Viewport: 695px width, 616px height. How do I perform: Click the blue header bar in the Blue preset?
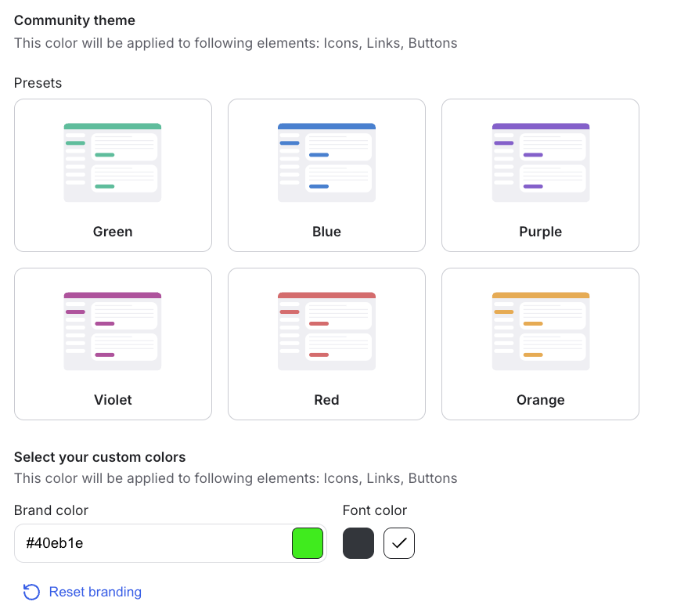click(326, 125)
